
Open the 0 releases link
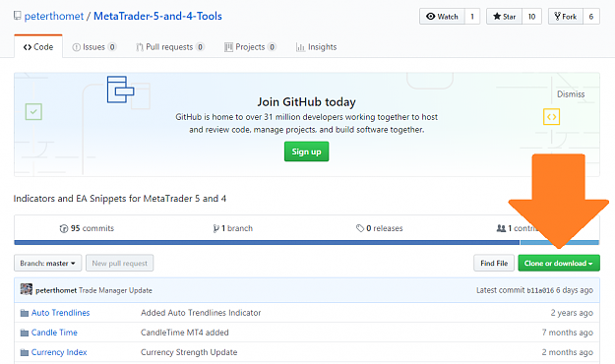[379, 228]
